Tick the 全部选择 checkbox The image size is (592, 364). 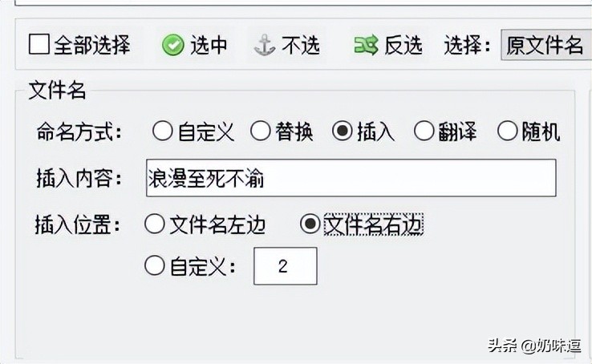tap(39, 44)
